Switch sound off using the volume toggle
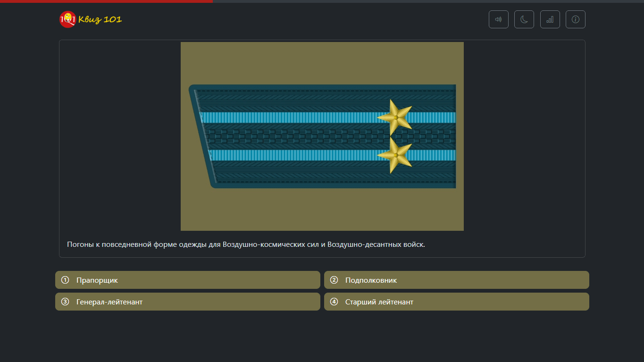Screen dimensions: 644x362 (498, 19)
